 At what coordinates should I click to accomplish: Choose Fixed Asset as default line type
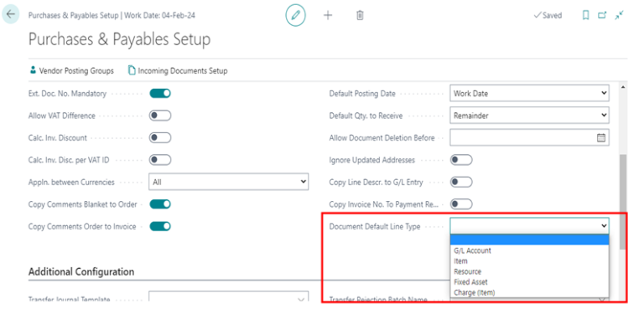point(529,282)
